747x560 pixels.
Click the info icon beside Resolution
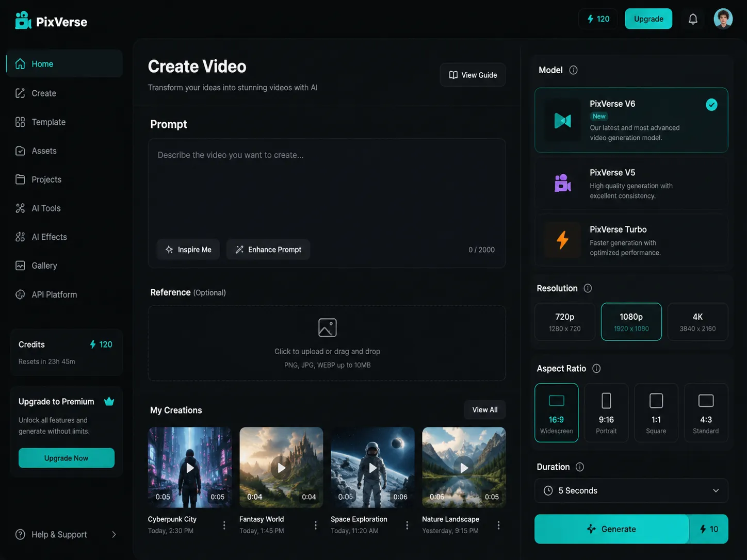(x=588, y=288)
